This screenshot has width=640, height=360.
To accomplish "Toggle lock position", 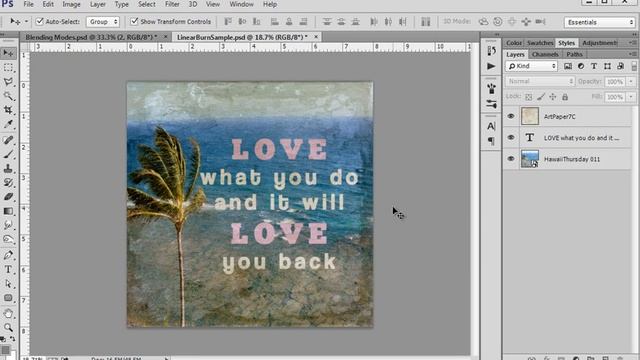I will click(x=553, y=97).
